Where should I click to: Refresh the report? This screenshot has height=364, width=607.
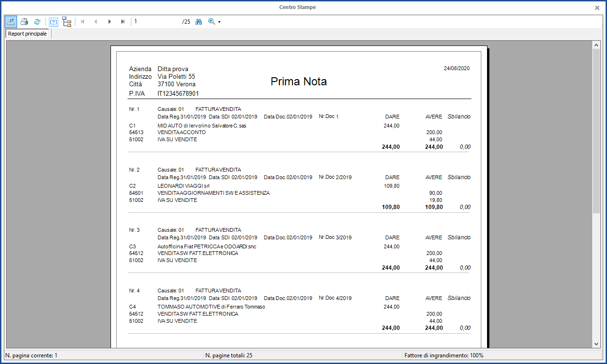click(37, 21)
